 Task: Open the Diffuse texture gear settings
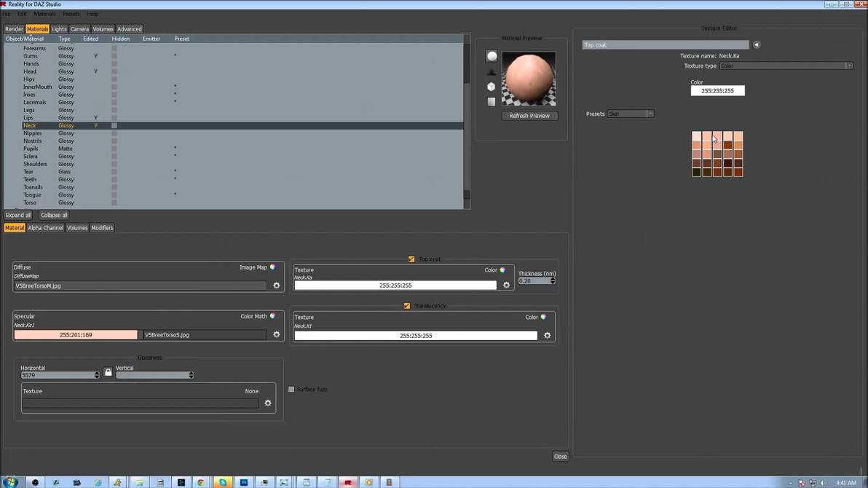[276, 286]
